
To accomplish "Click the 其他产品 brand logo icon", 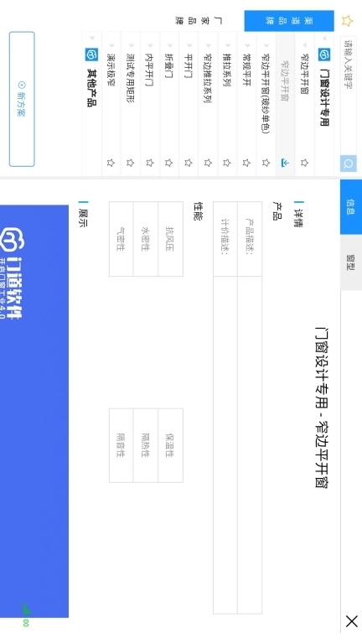I will [x=91, y=55].
